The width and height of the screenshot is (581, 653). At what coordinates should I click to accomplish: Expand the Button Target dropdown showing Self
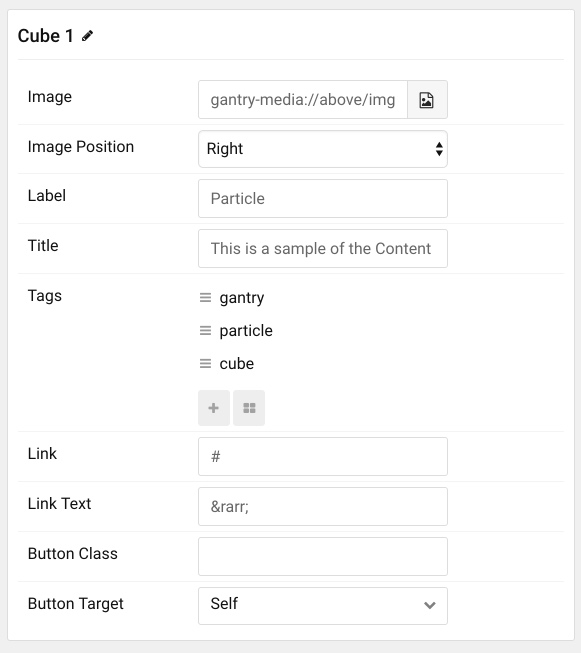323,606
